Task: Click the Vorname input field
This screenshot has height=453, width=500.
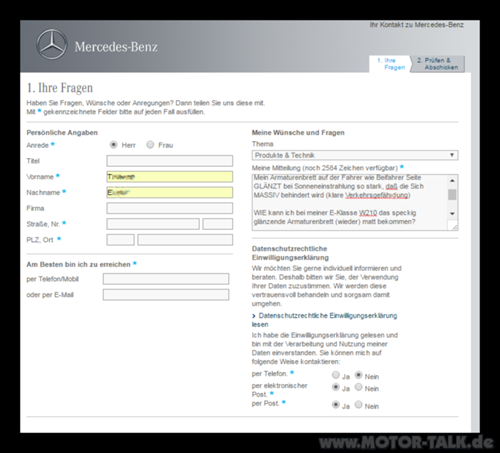Action: [x=170, y=177]
